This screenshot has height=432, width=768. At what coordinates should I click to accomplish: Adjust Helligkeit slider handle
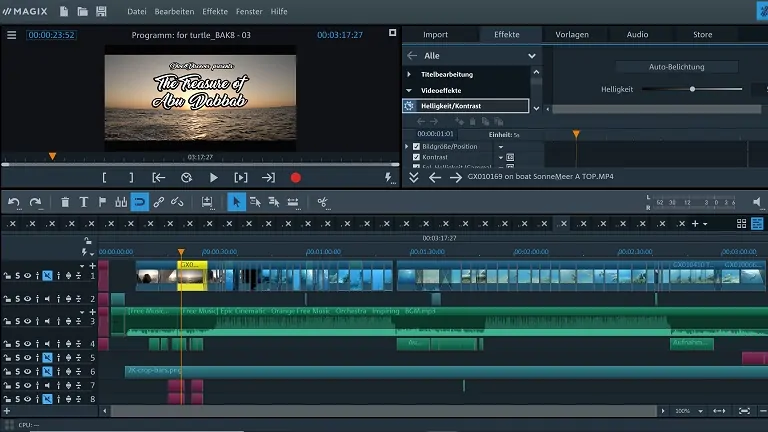692,89
